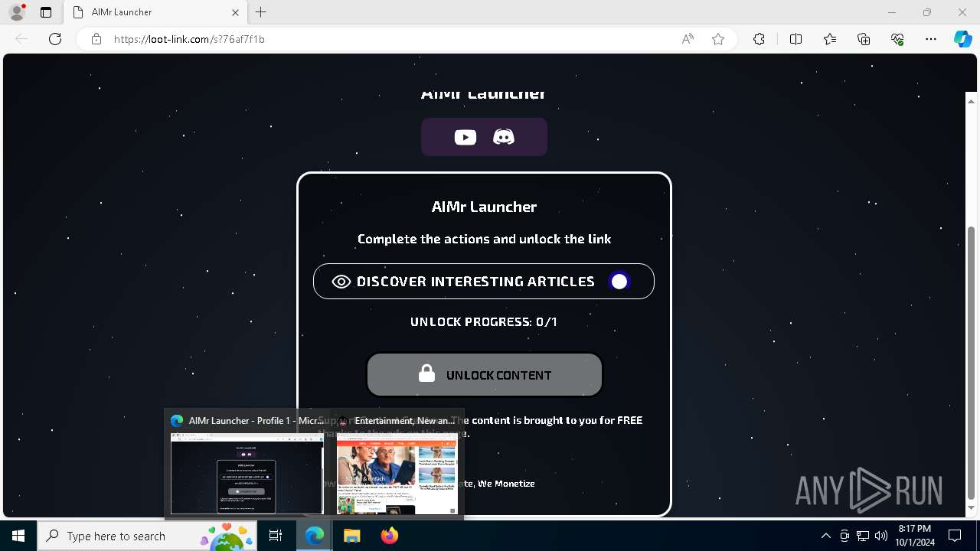Open the tab actions menu icon

(46, 12)
